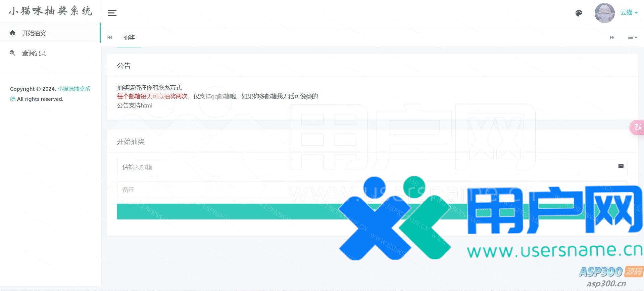Click the envelope icon in email field

click(x=621, y=166)
